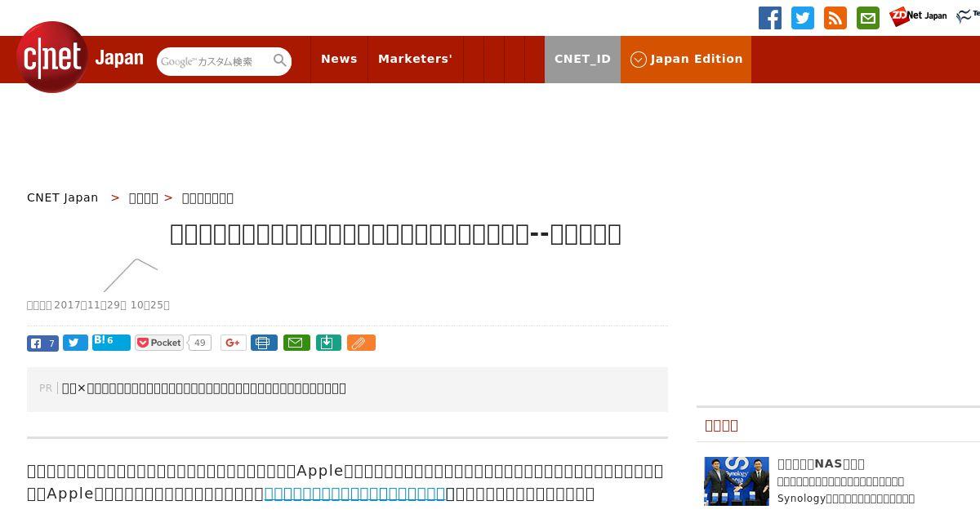Image resolution: width=980 pixels, height=514 pixels.
Task: Open the Twitter icon in top bar
Action: (x=803, y=18)
